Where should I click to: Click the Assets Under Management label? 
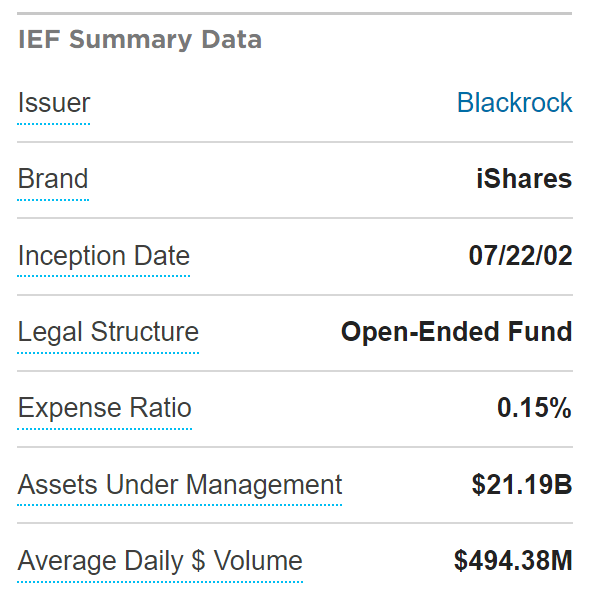(x=180, y=485)
